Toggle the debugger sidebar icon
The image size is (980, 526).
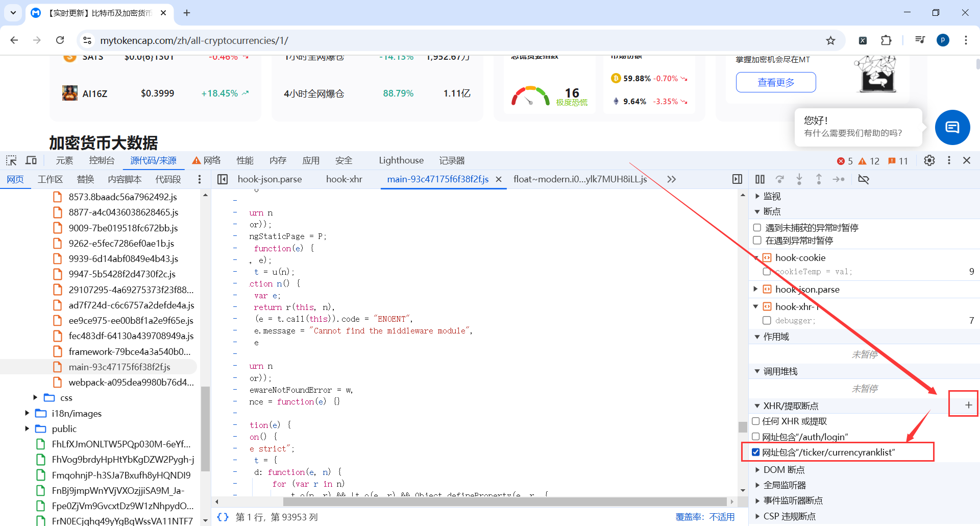pos(737,179)
